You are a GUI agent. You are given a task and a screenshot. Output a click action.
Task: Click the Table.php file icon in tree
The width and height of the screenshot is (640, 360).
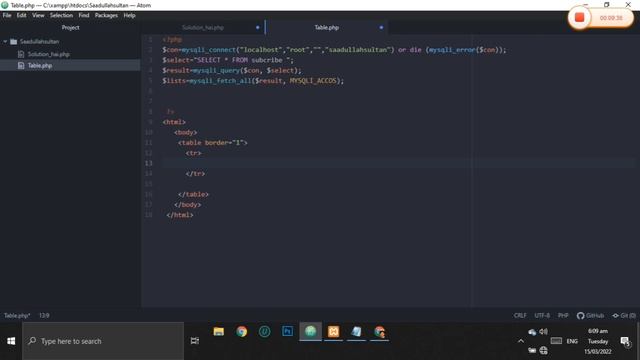[21, 65]
